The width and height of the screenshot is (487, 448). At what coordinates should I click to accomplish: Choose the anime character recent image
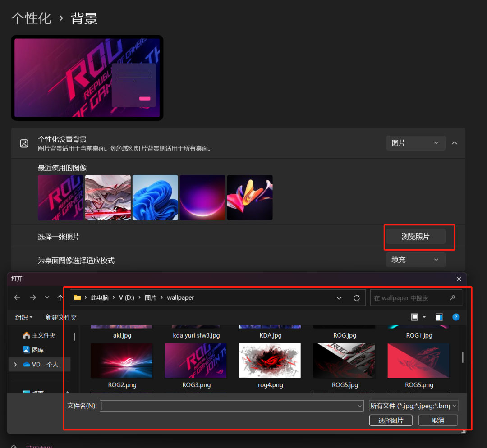(108, 197)
